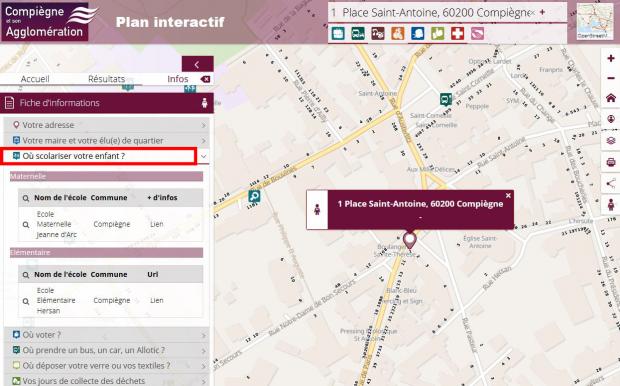
Task: Collapse the side panel with the arrow button
Action: (197, 64)
